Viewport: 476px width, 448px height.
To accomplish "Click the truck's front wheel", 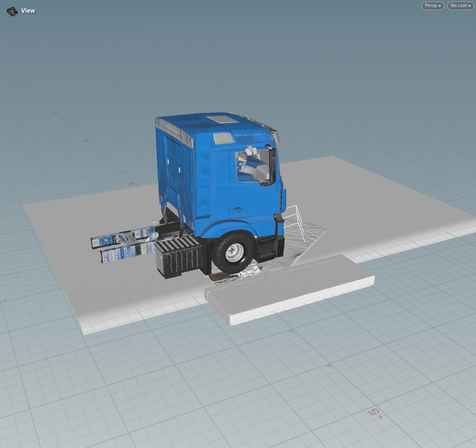I will point(234,251).
